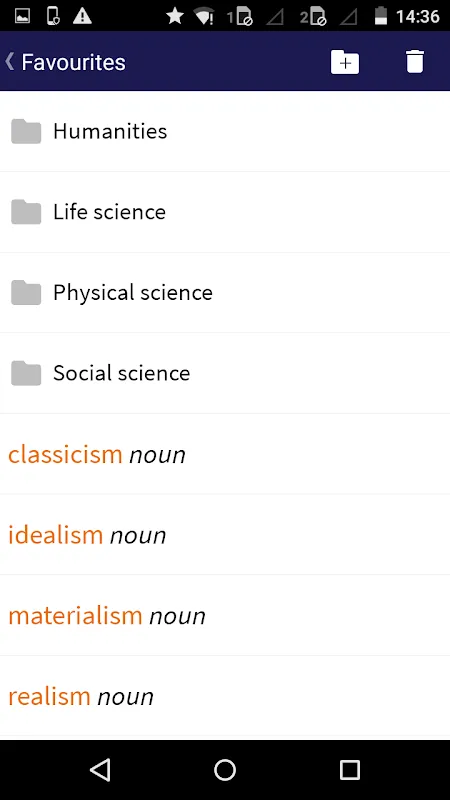
Task: Open the Social science folder
Action: 225,373
